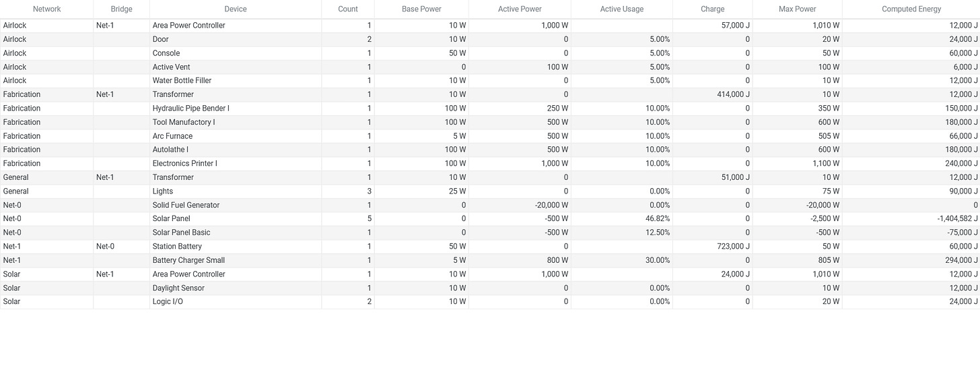
Task: Select the Daylight Sensor device cell
Action: click(x=236, y=288)
